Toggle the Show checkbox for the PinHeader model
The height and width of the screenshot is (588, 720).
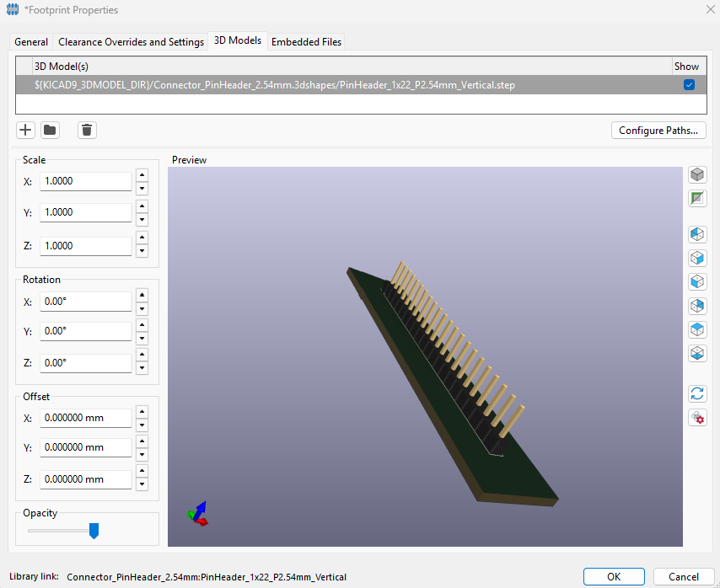[689, 84]
